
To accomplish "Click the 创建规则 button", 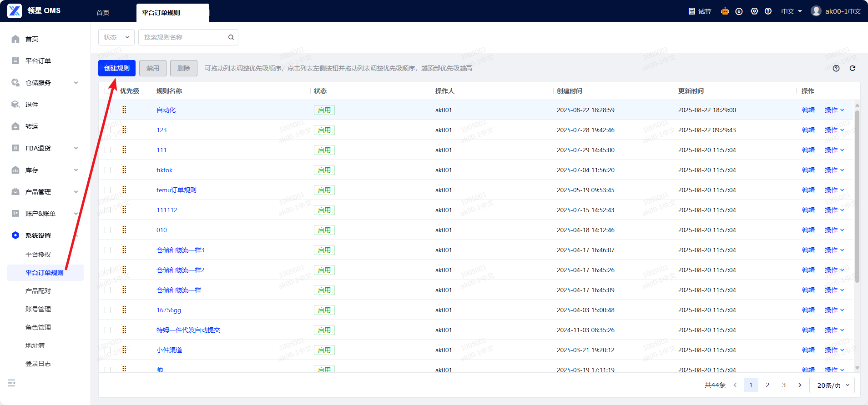I will pyautogui.click(x=117, y=68).
